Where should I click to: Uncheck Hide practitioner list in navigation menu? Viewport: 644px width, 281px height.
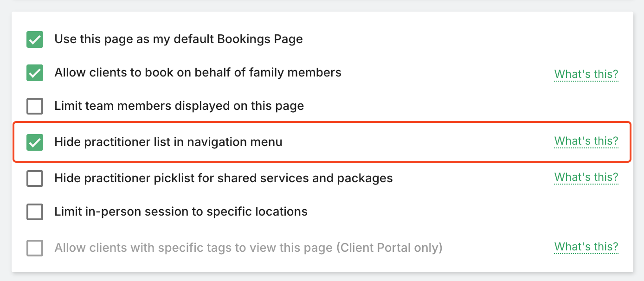click(x=35, y=142)
